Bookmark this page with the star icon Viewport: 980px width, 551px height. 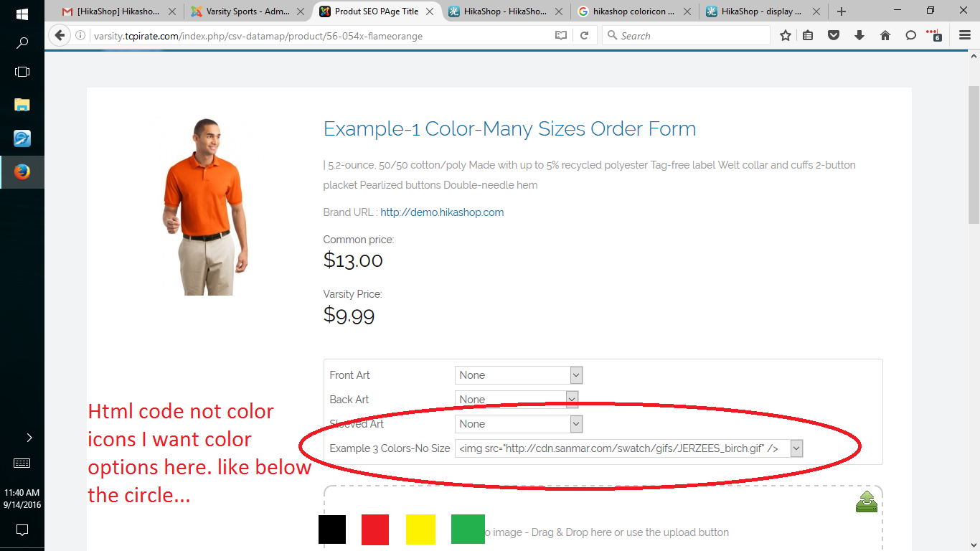tap(786, 35)
